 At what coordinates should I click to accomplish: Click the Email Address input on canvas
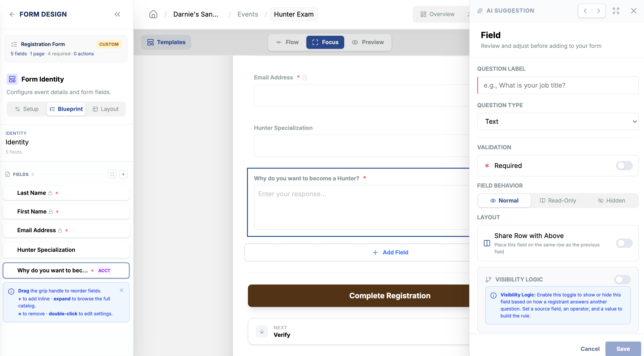(361, 95)
